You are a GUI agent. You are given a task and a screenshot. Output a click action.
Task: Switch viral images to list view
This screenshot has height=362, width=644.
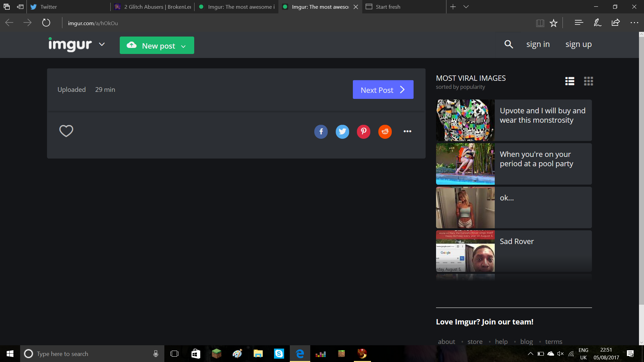pos(570,81)
